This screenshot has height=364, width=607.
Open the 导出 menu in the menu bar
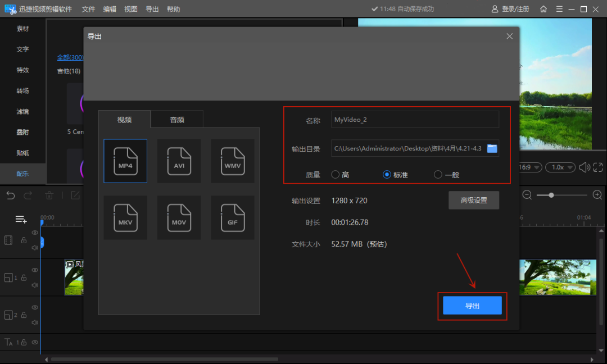pyautogui.click(x=152, y=9)
